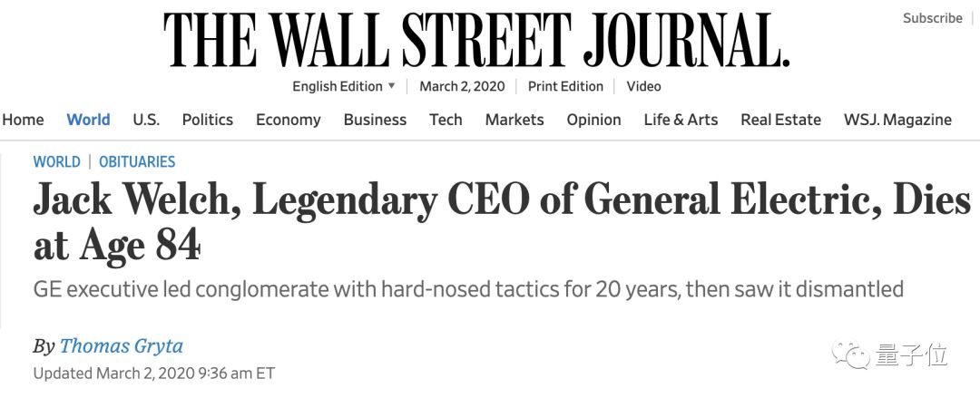980x398 pixels.
Task: Click the Wall Street Journal masthead logo
Action: click(476, 40)
